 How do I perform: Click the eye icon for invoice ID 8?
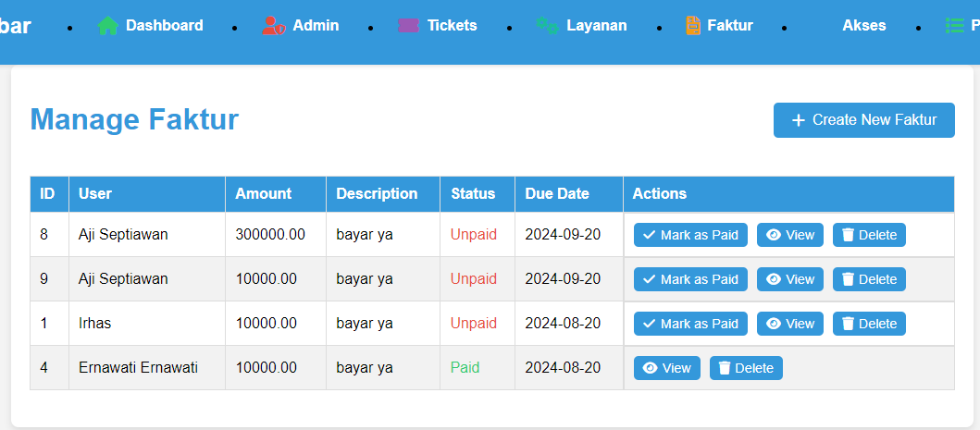click(774, 235)
